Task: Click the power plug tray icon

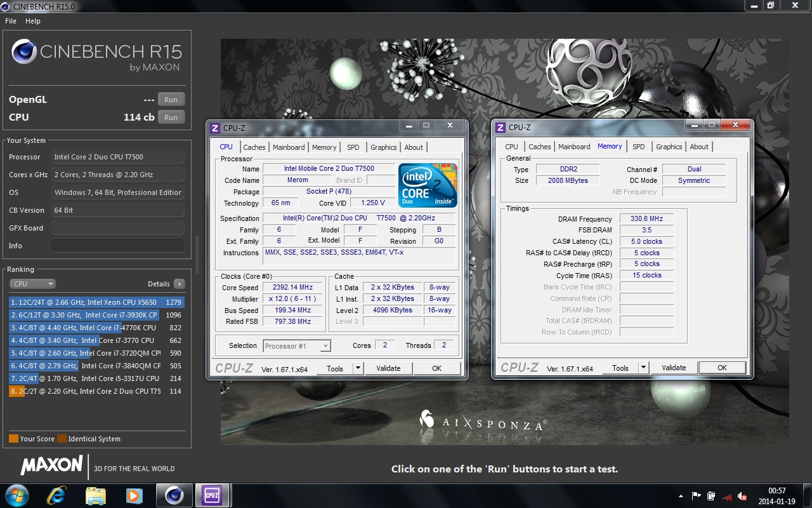Action: 712,496
